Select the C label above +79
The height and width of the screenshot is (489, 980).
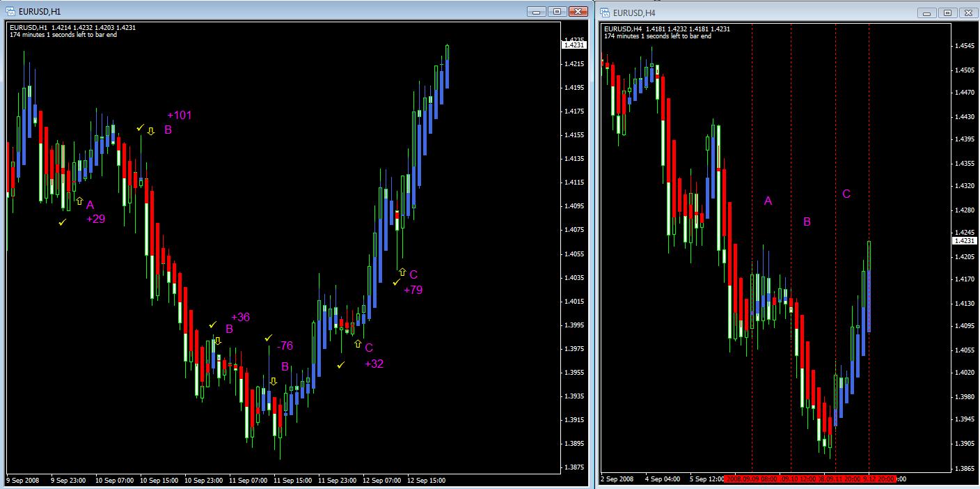413,274
